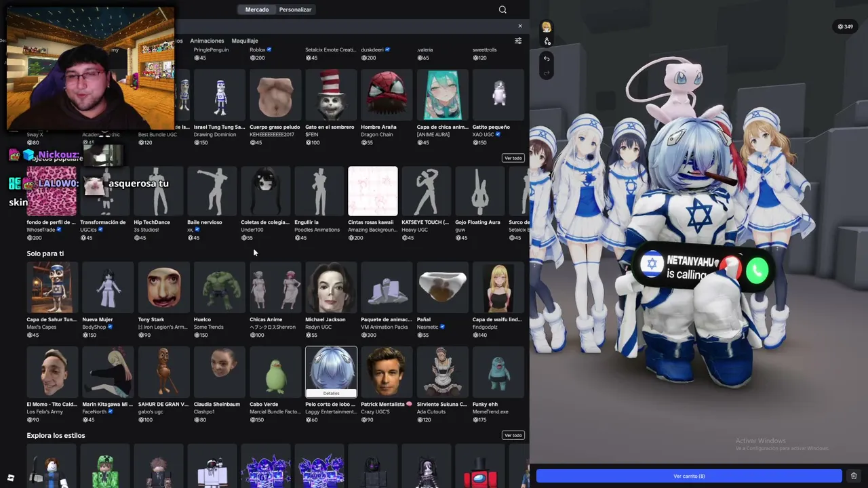Select the Gatito pequeño item

(498, 94)
